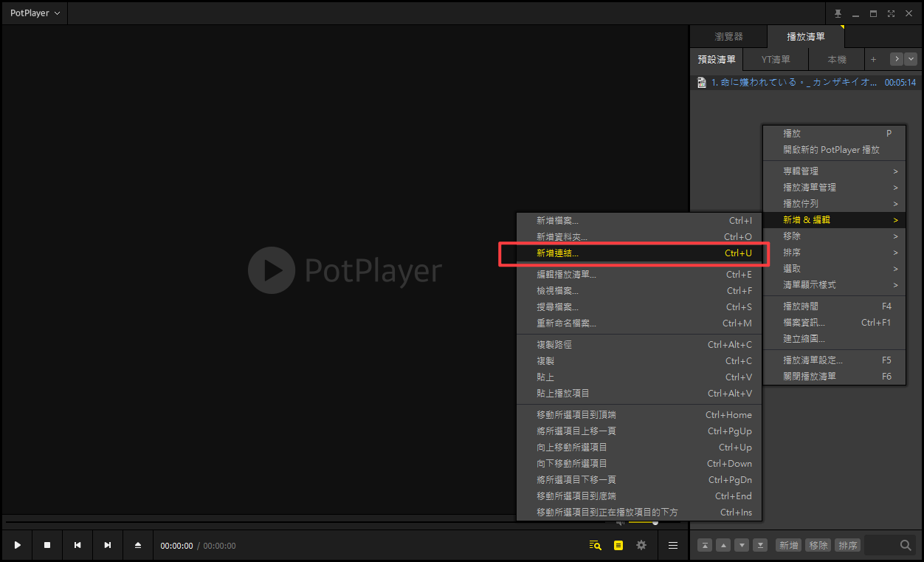Screen dimensions: 924x562
Task: Choose 貼上播放項目 in submenu
Action: click(639, 394)
